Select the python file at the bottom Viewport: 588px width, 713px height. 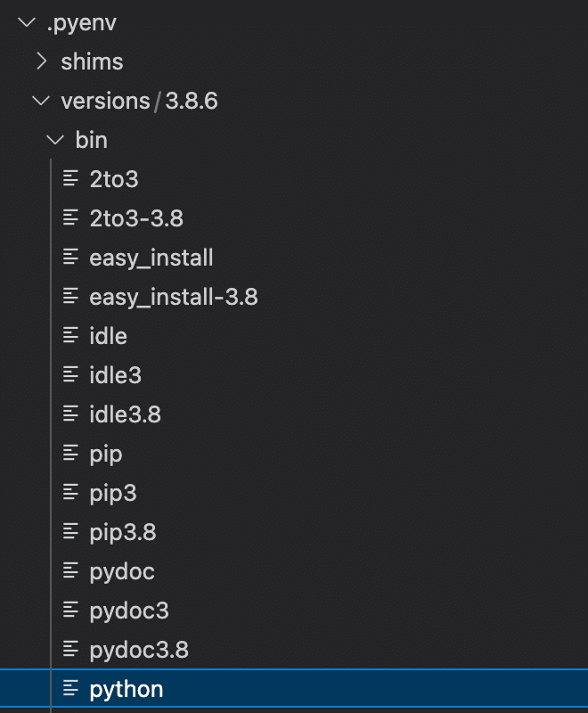(125, 688)
